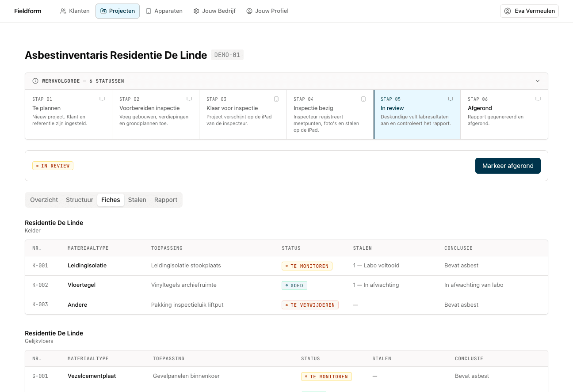Open fiche K-003 Andere

[286, 304]
